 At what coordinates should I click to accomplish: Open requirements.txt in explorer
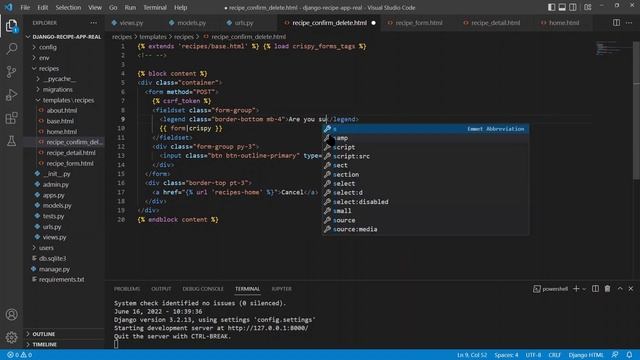click(x=61, y=280)
